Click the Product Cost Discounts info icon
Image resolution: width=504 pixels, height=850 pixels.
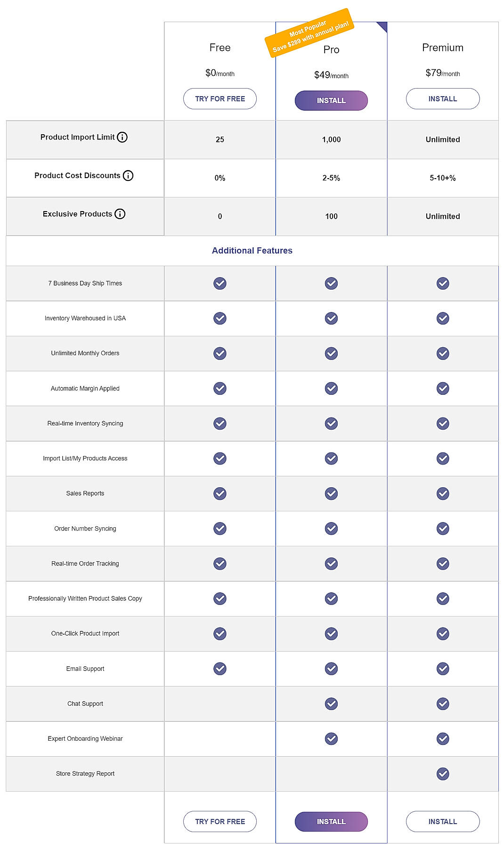coord(128,176)
